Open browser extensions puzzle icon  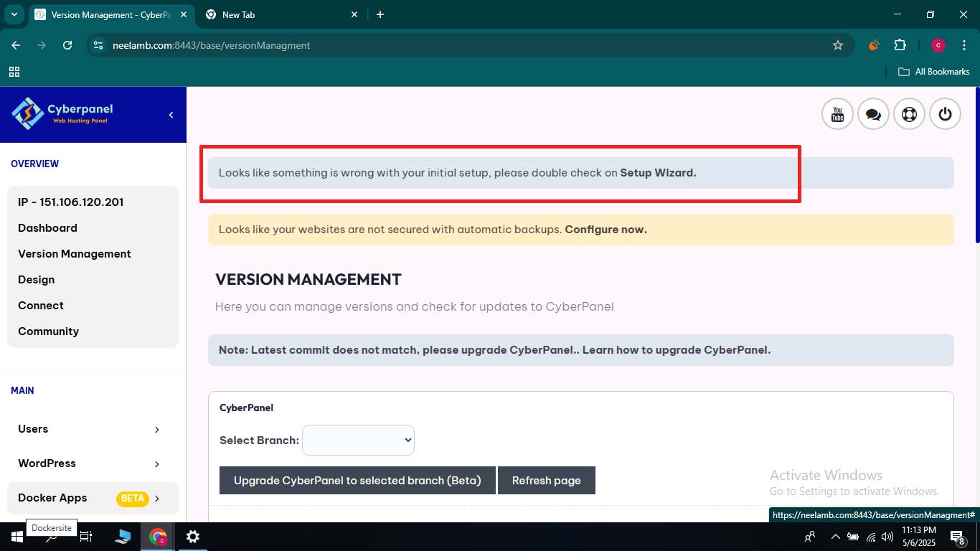900,45
